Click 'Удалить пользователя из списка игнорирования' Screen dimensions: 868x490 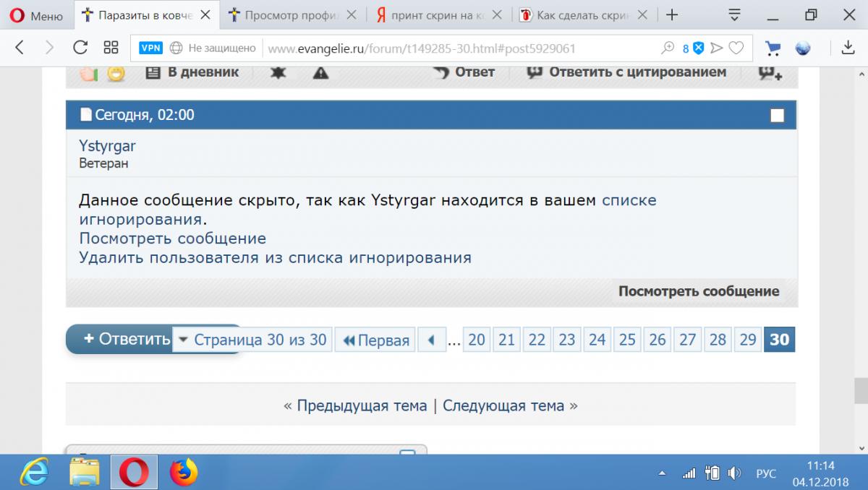click(x=275, y=257)
